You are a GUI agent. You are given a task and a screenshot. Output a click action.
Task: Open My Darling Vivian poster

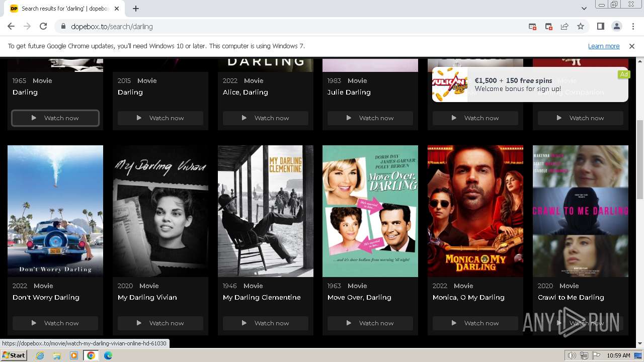[160, 211]
